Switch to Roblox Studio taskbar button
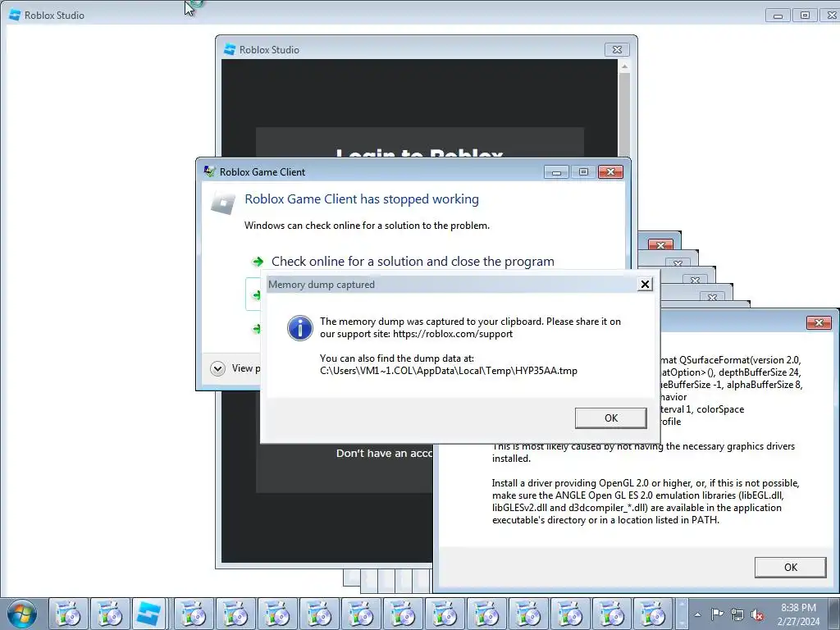This screenshot has height=630, width=840. click(148, 614)
